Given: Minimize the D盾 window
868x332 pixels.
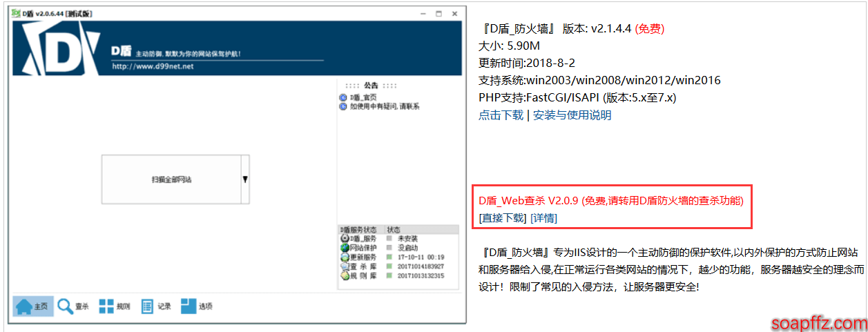Looking at the screenshot, I should (423, 13).
